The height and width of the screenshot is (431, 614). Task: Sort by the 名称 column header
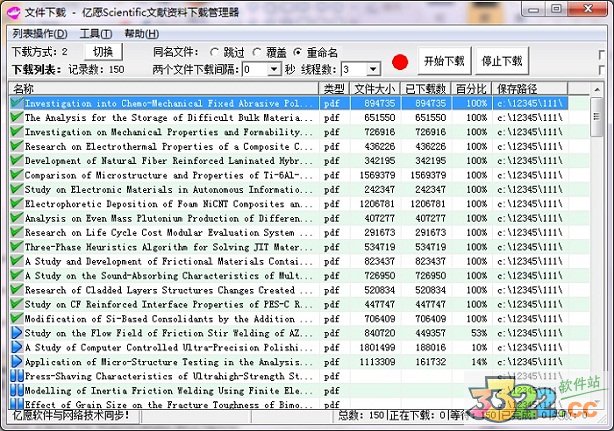tap(164, 89)
